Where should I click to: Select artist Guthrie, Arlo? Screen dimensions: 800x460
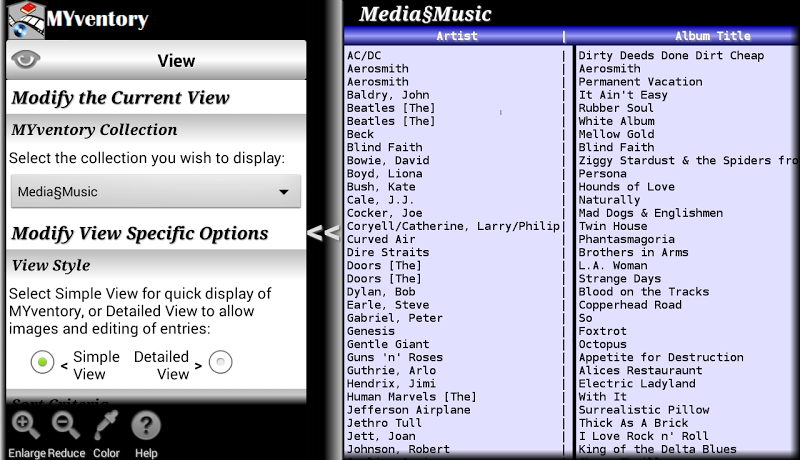tap(391, 371)
